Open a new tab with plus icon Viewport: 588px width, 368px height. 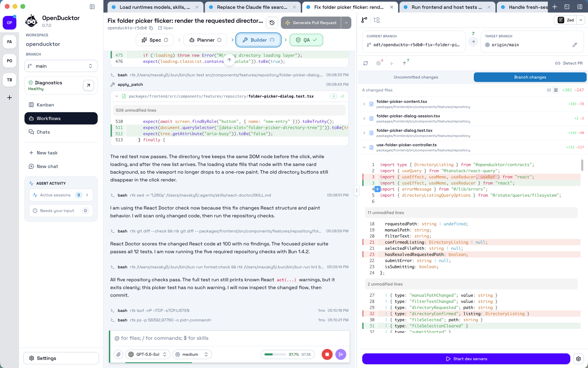[x=554, y=7]
